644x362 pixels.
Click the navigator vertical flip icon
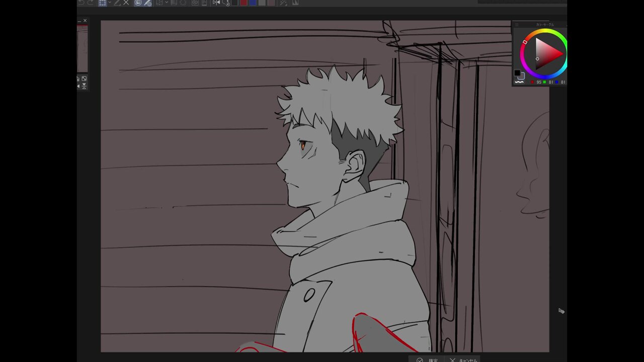click(x=84, y=86)
